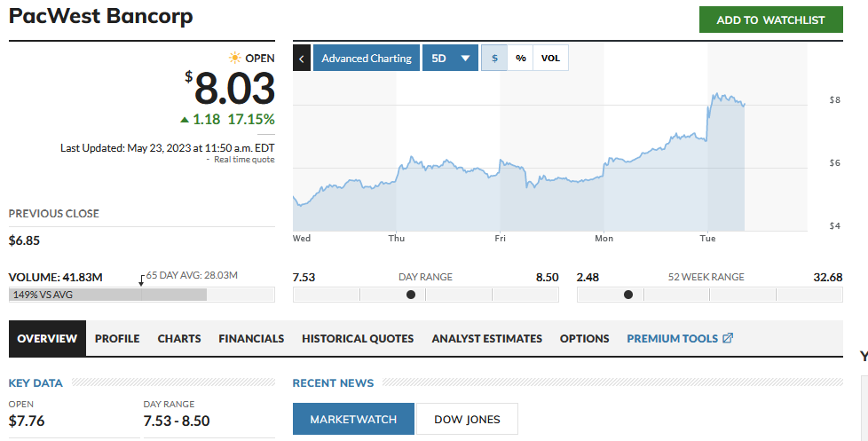Select the MarketWatch news source button
The height and width of the screenshot is (441, 868).
(353, 419)
